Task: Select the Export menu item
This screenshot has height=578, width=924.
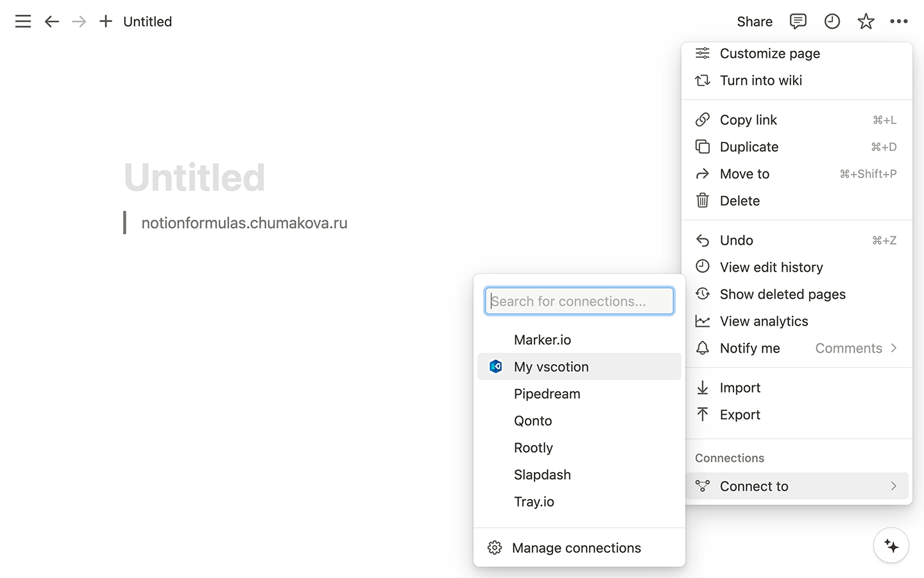Action: coord(797,415)
